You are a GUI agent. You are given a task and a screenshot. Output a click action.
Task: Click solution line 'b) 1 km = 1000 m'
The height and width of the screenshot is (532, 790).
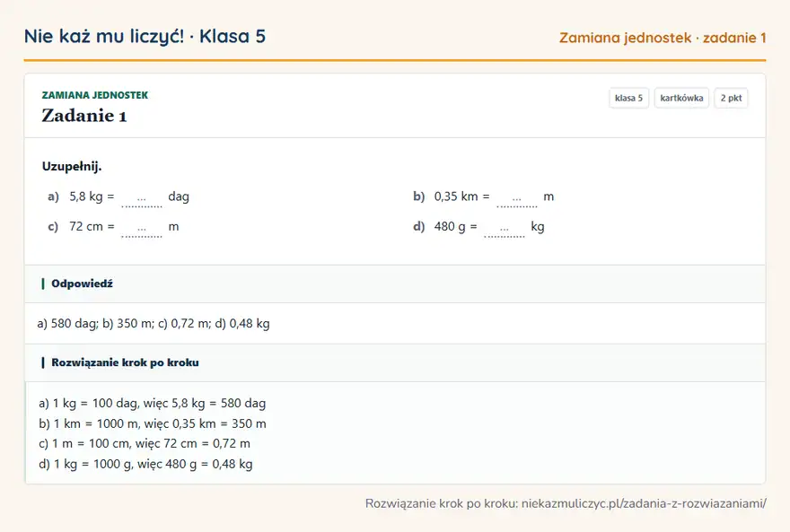(x=153, y=423)
